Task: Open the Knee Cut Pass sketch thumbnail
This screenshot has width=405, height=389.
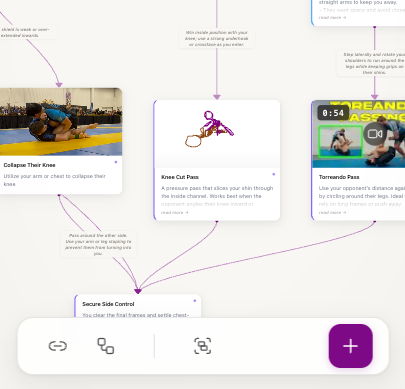Action: click(217, 134)
